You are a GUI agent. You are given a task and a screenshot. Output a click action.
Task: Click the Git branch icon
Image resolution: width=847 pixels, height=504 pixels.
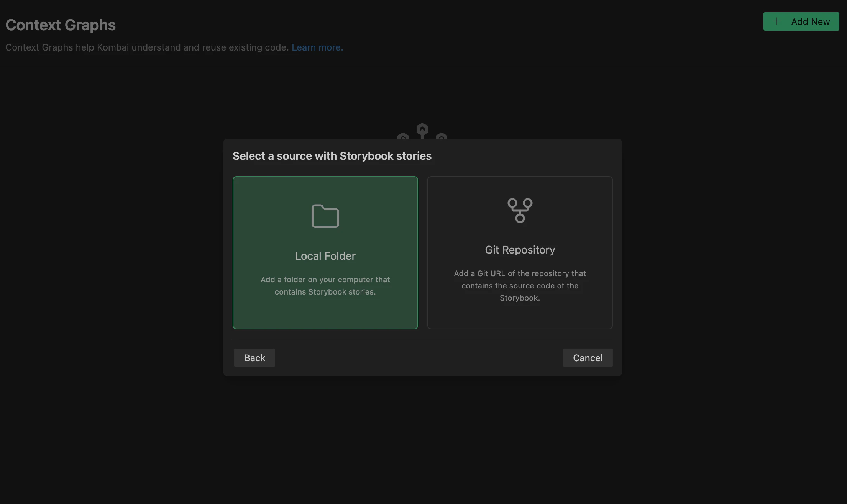tap(520, 210)
